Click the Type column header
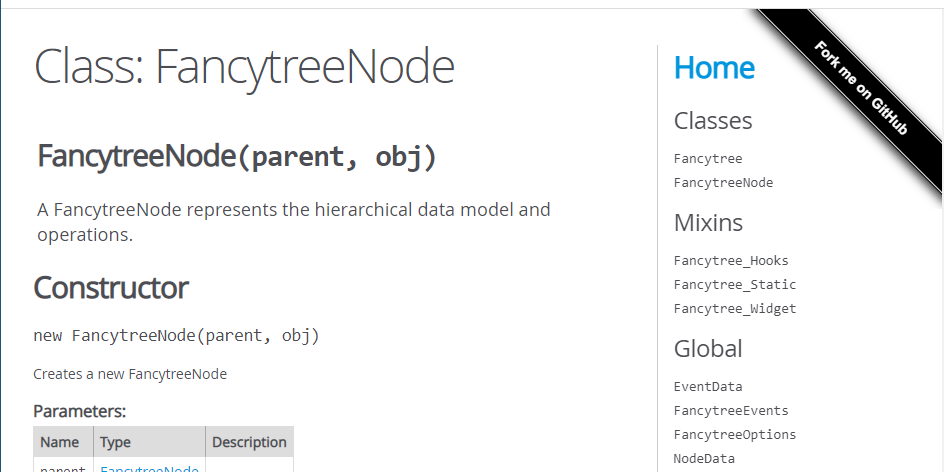Viewport: 944px width, 472px height. (116, 442)
